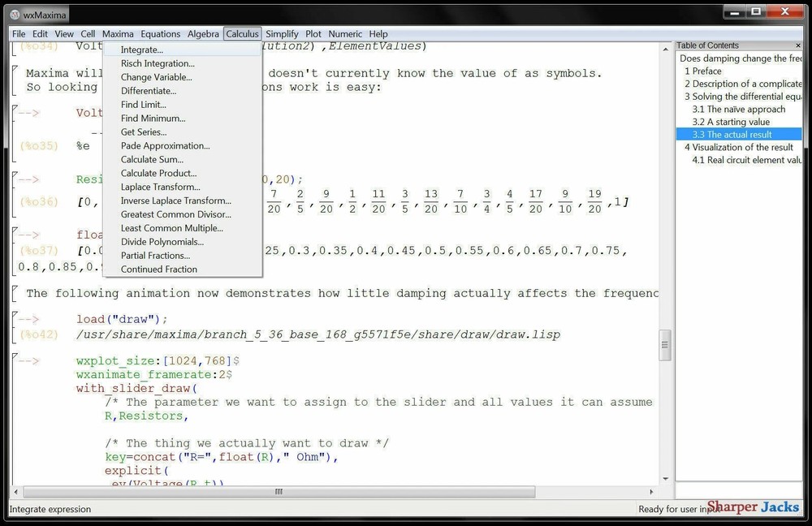
Task: Click the with_slider_draw( line
Action: [136, 388]
